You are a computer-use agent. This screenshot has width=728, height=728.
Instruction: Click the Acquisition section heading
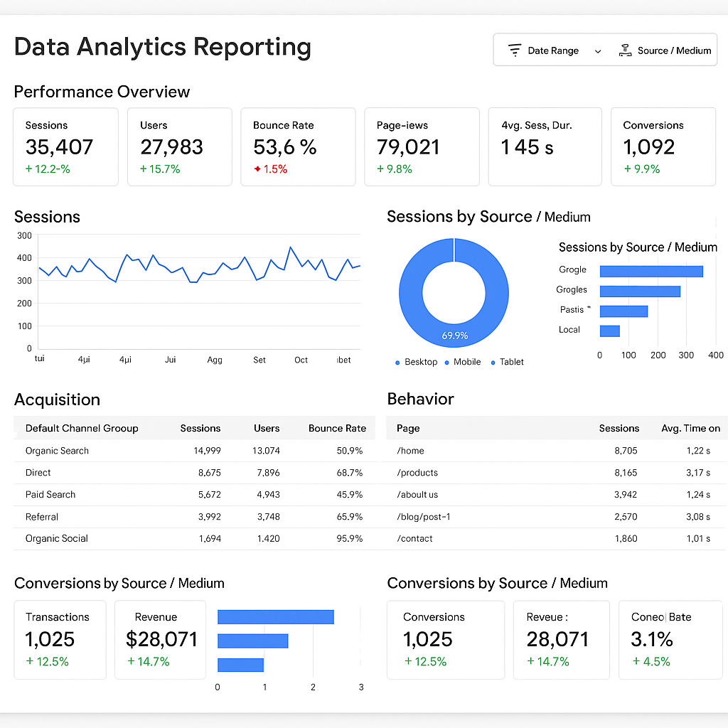[57, 400]
